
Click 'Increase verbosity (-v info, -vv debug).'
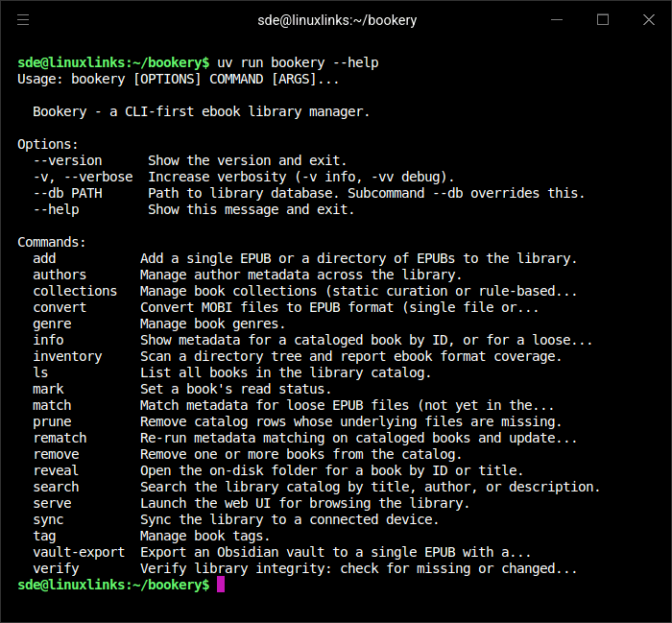pyautogui.click(x=300, y=177)
